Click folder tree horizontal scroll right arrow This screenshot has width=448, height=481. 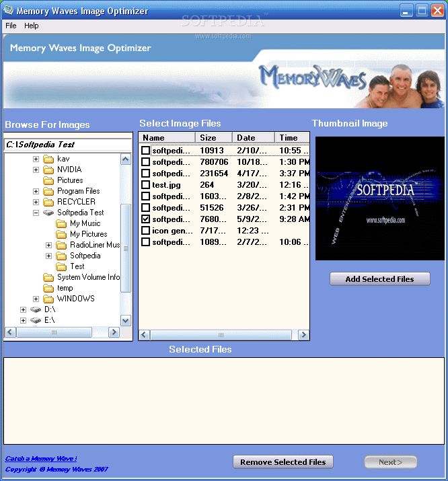114,332
